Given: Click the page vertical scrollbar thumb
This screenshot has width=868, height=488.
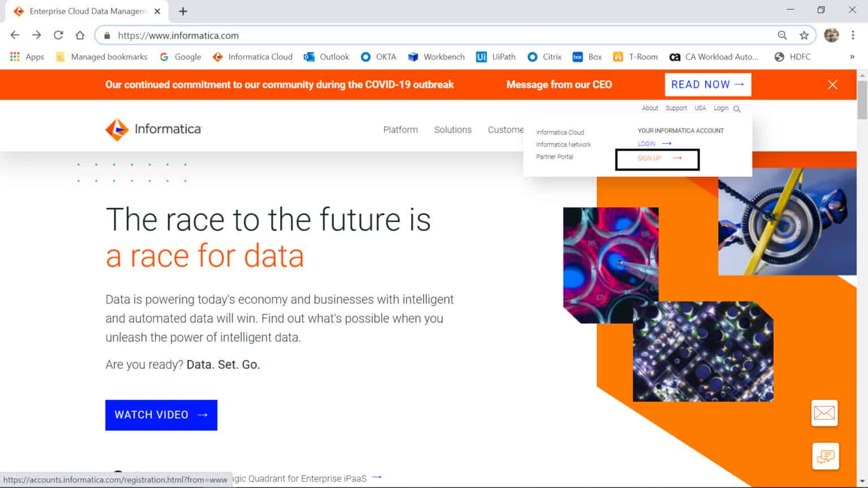Looking at the screenshot, I should coord(862,100).
